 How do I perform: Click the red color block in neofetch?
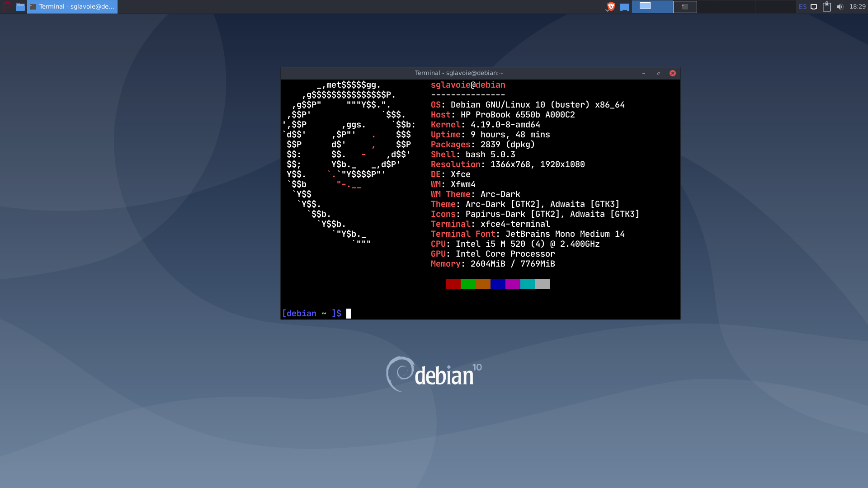pos(453,284)
